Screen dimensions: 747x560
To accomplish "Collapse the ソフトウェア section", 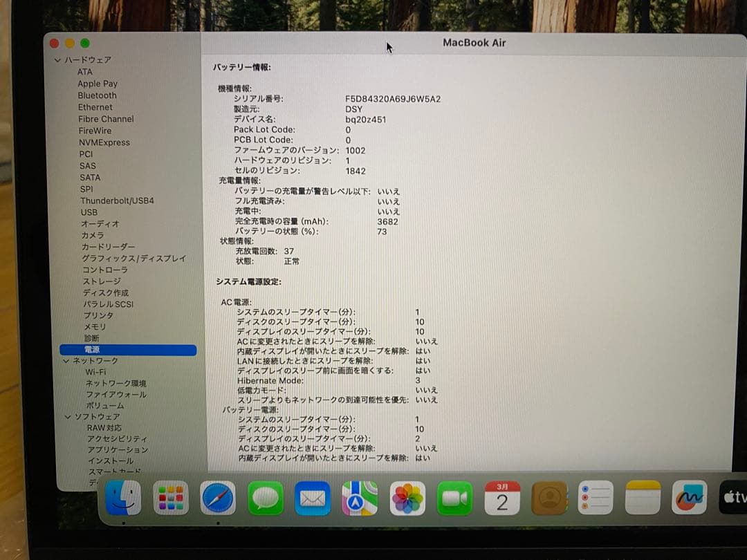I will (x=67, y=417).
